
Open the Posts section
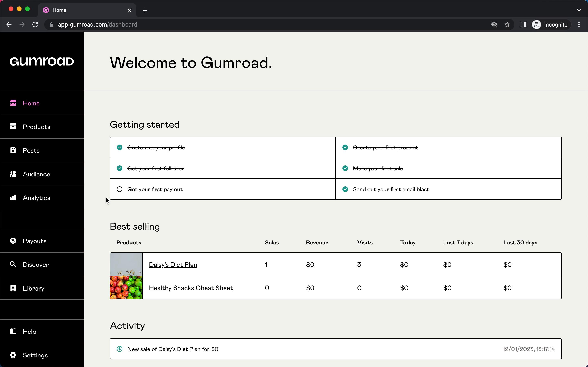pyautogui.click(x=31, y=150)
